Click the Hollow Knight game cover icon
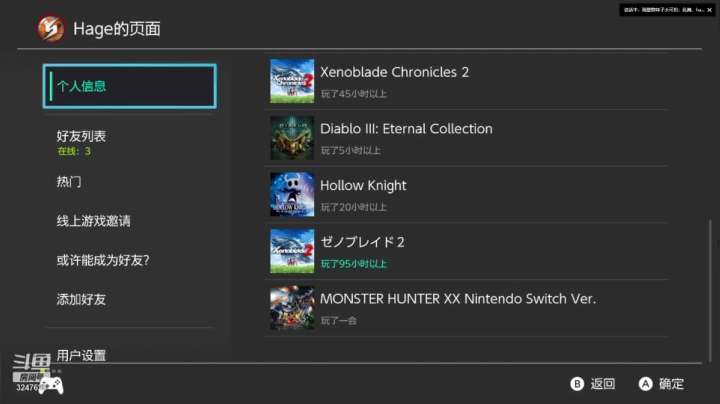Screen dimensions: 720x404 (292, 194)
